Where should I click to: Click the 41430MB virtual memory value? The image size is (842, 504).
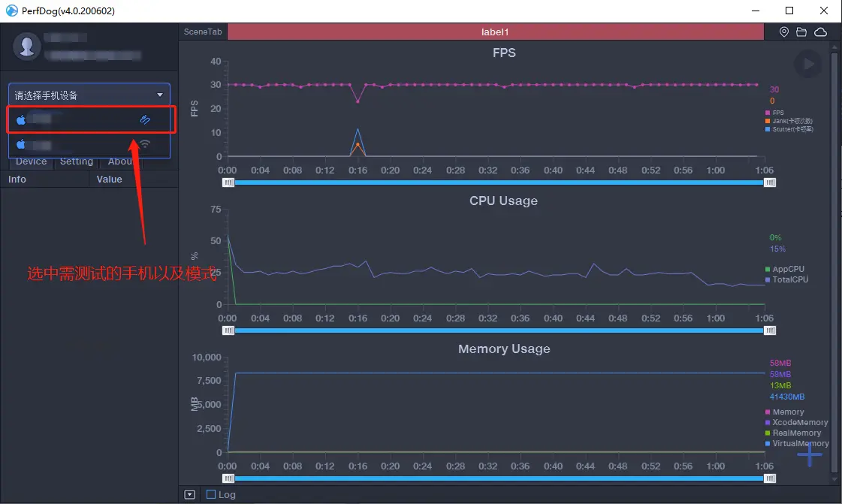coord(786,397)
